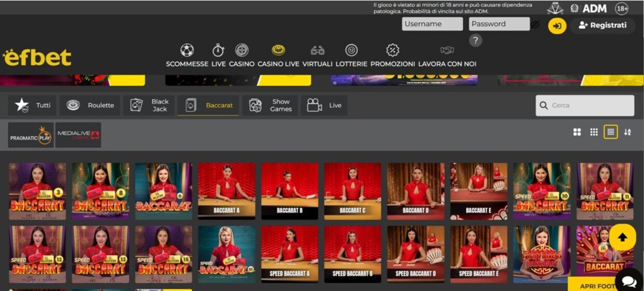The width and height of the screenshot is (644, 291).
Task: Switch to the large grid view
Action: pos(577,132)
